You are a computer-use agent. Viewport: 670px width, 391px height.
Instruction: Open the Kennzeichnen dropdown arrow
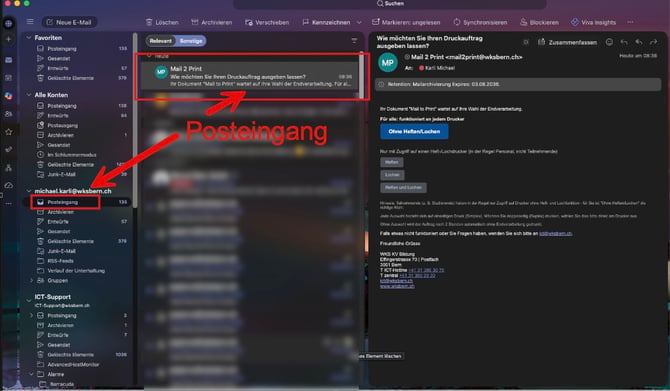coord(359,22)
